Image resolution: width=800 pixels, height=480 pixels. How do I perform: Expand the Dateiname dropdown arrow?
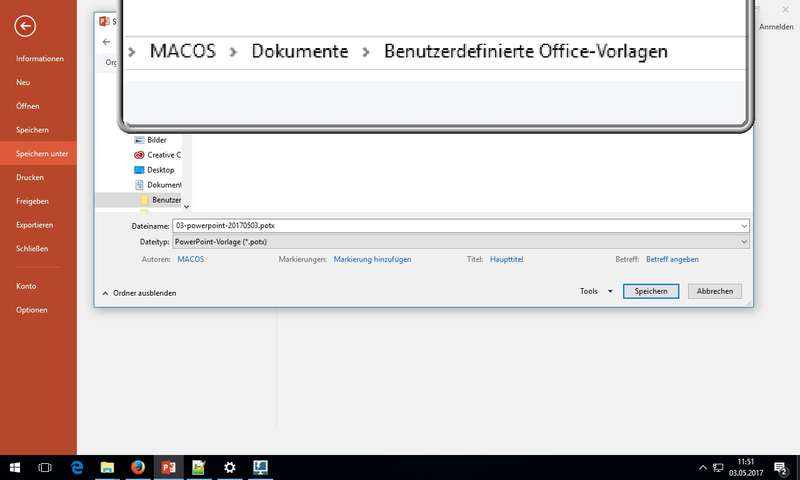(744, 225)
